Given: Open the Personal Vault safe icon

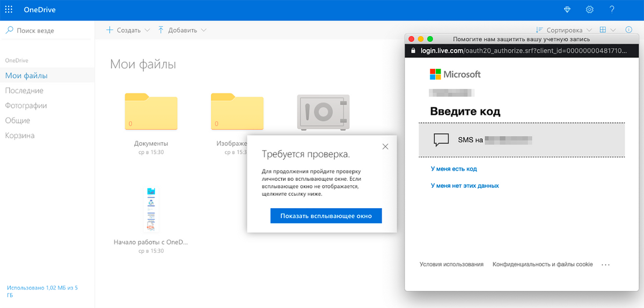Looking at the screenshot, I should [x=323, y=112].
